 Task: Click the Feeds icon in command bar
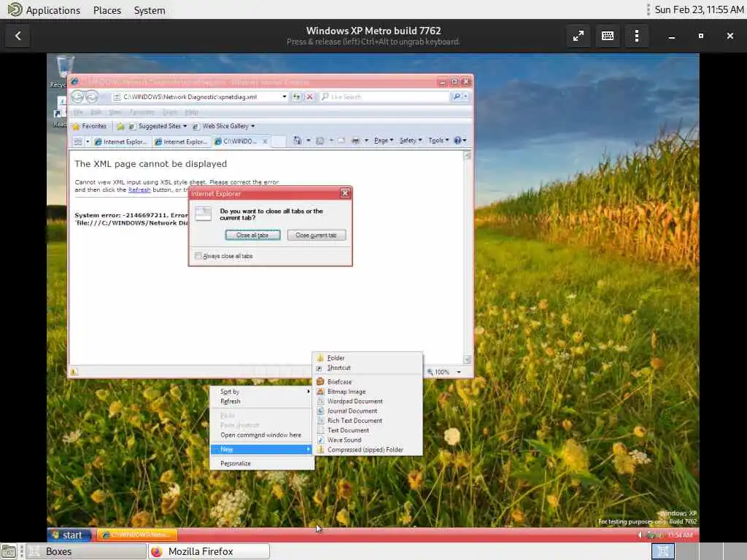click(320, 141)
